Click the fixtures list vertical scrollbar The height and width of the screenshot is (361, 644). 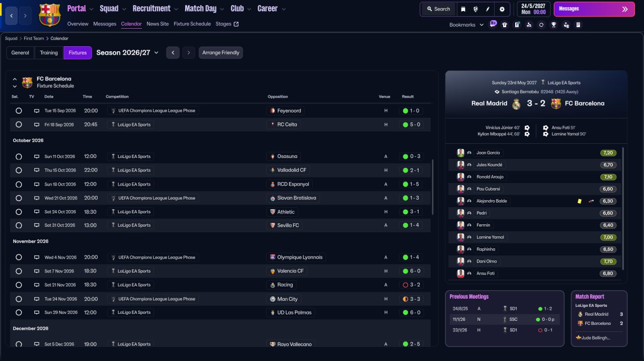click(x=432, y=188)
